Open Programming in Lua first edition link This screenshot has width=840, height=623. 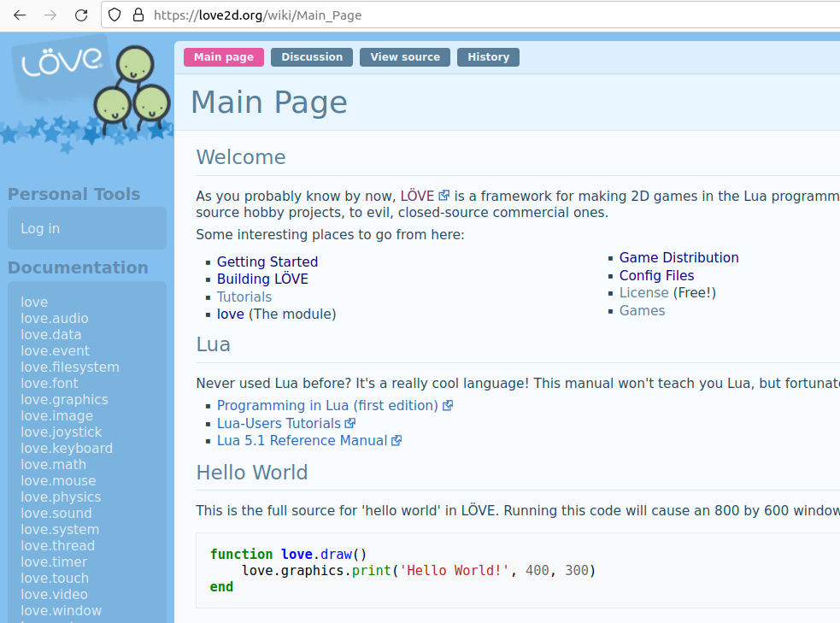(x=327, y=405)
